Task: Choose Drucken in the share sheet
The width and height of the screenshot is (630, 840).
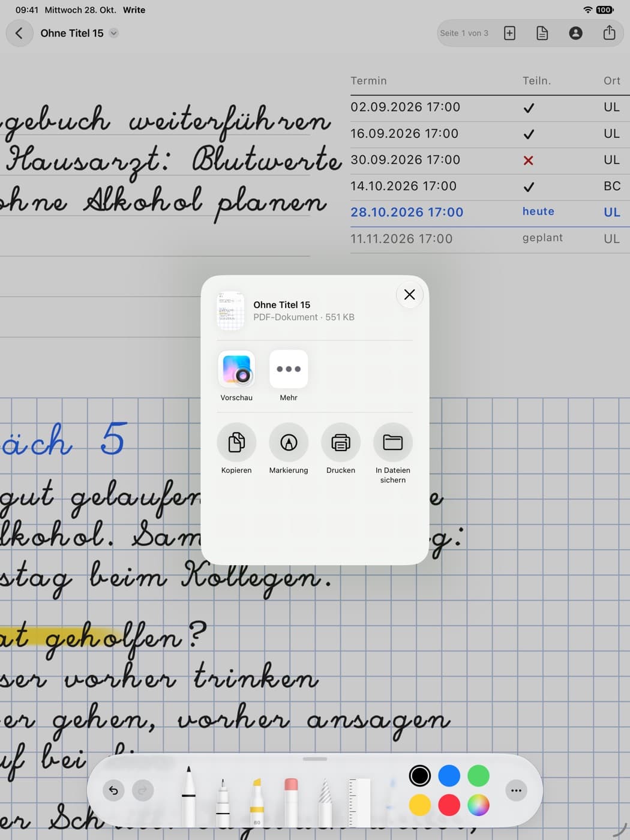Action: click(341, 448)
